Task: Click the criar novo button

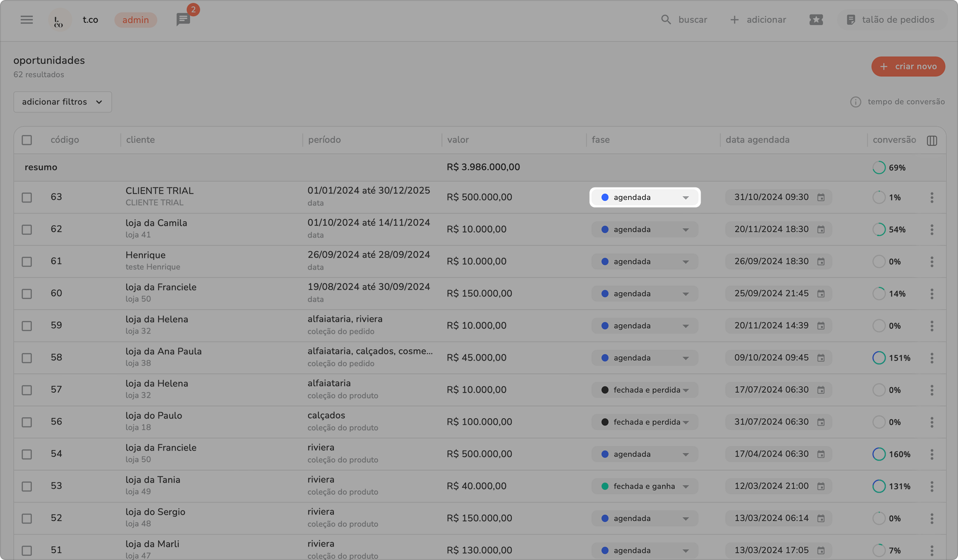Action: pyautogui.click(x=908, y=67)
